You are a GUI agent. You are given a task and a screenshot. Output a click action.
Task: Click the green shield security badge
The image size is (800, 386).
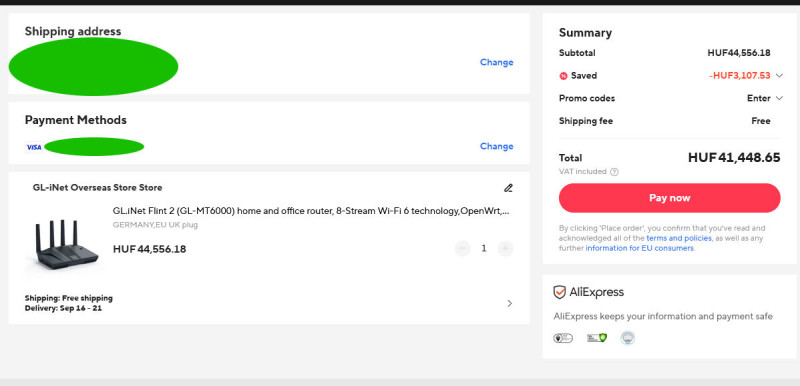tap(597, 338)
